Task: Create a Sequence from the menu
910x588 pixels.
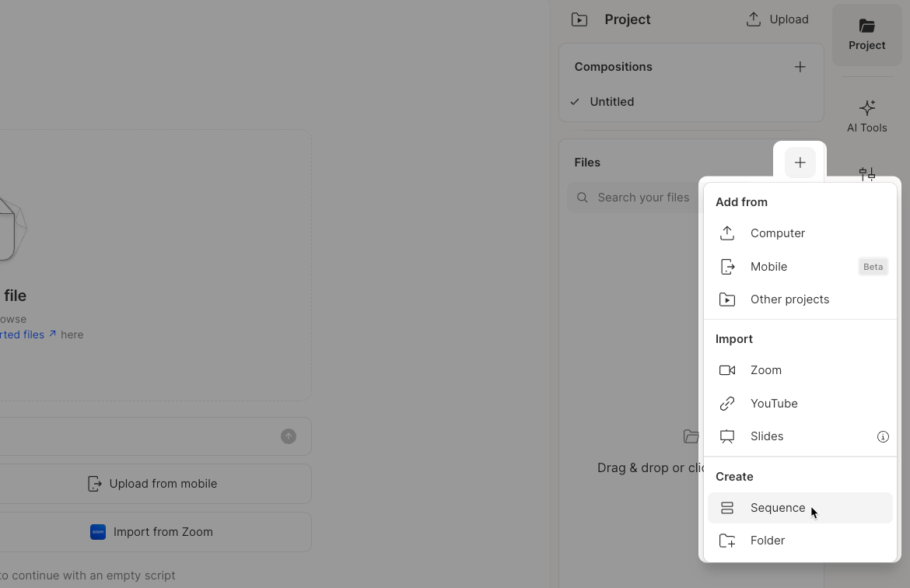Action: [x=777, y=507]
